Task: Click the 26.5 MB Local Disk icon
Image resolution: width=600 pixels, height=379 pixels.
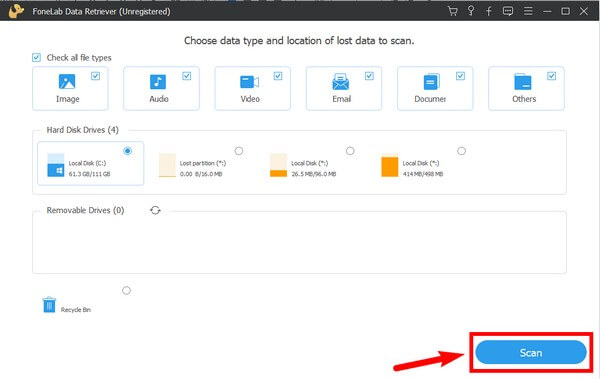Action: pyautogui.click(x=278, y=165)
